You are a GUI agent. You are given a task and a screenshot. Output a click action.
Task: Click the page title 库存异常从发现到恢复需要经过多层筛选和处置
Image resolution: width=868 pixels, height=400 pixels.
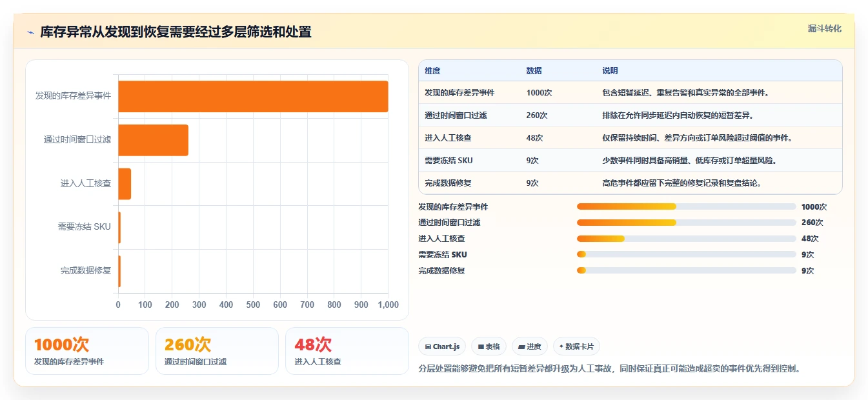click(176, 32)
